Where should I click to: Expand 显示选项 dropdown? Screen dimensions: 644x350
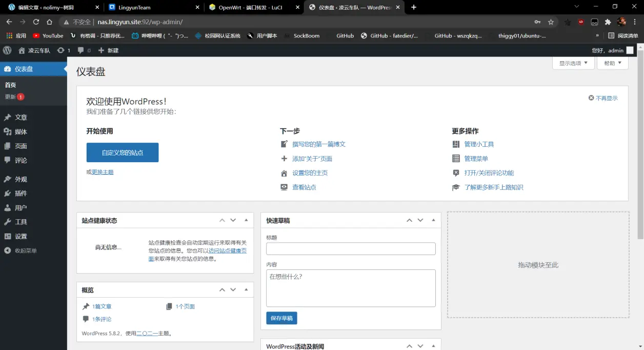(x=573, y=63)
